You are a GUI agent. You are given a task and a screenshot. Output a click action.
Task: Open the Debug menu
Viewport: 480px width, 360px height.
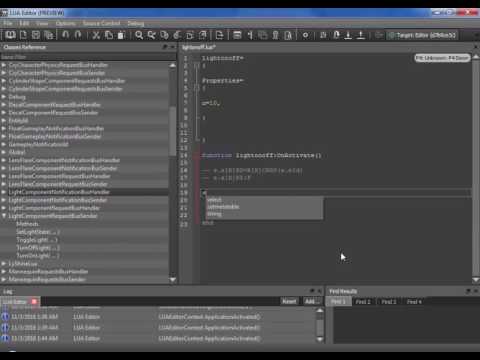point(136,23)
